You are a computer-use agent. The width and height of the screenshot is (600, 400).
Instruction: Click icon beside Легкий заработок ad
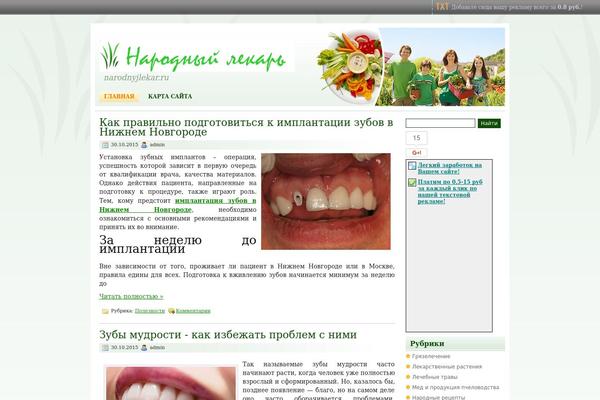[x=412, y=166]
